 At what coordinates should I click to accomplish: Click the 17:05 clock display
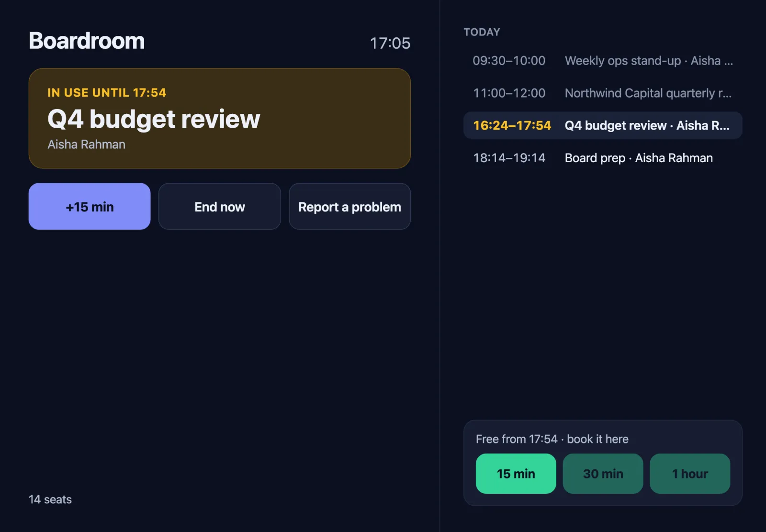[x=390, y=43]
